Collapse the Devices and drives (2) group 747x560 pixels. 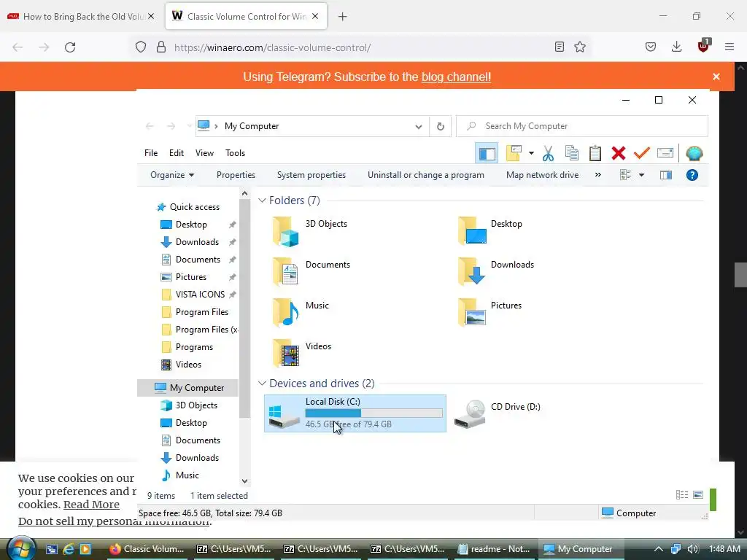[x=262, y=384]
